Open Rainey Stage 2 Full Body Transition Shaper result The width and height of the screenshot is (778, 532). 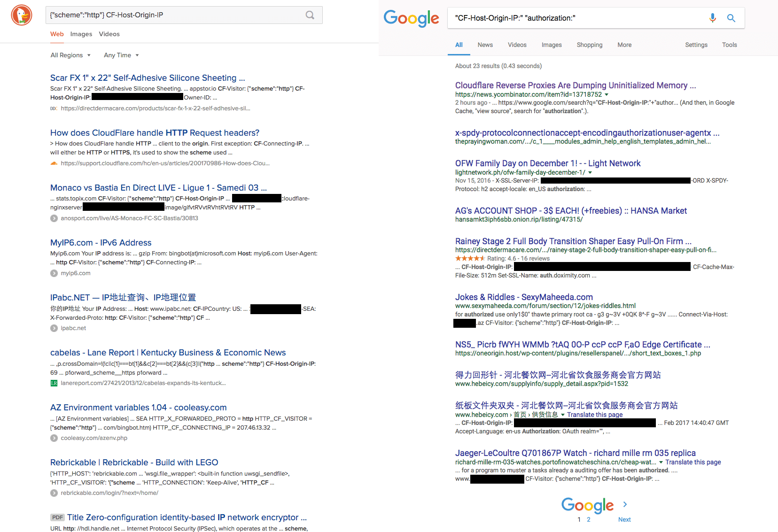[x=573, y=241]
